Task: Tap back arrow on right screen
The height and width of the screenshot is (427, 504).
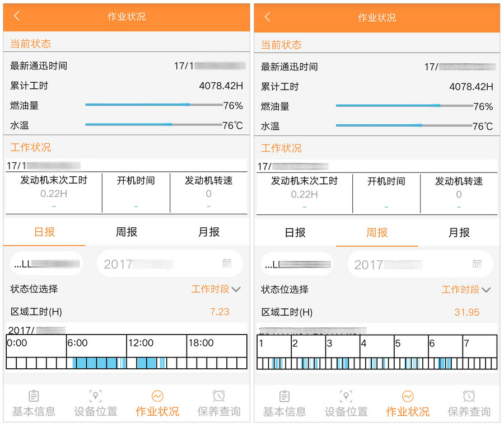Action: tap(267, 17)
